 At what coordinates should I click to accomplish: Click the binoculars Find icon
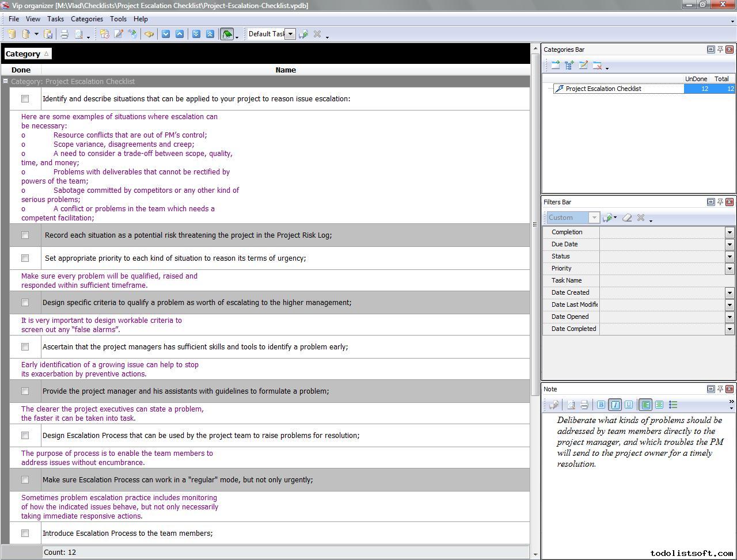pos(149,34)
